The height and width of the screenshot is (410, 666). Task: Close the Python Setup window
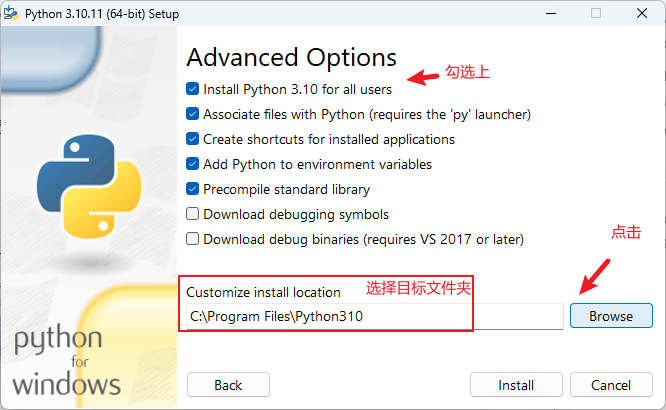click(641, 13)
